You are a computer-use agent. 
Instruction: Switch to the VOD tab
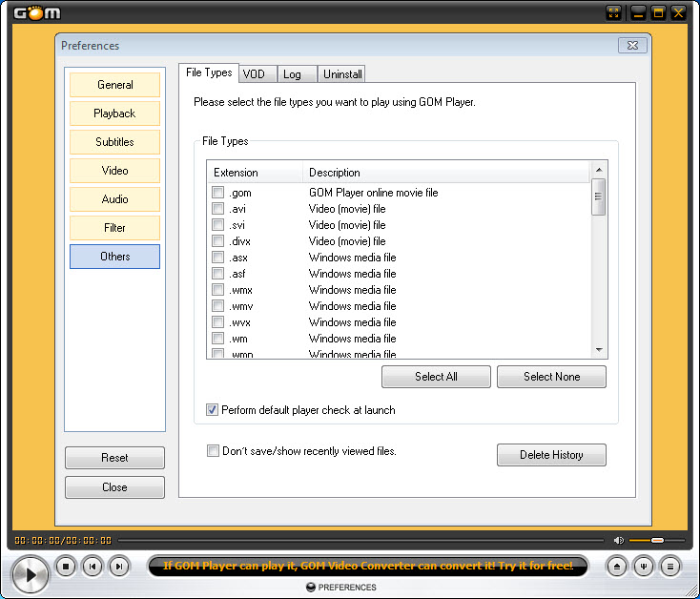click(x=258, y=74)
